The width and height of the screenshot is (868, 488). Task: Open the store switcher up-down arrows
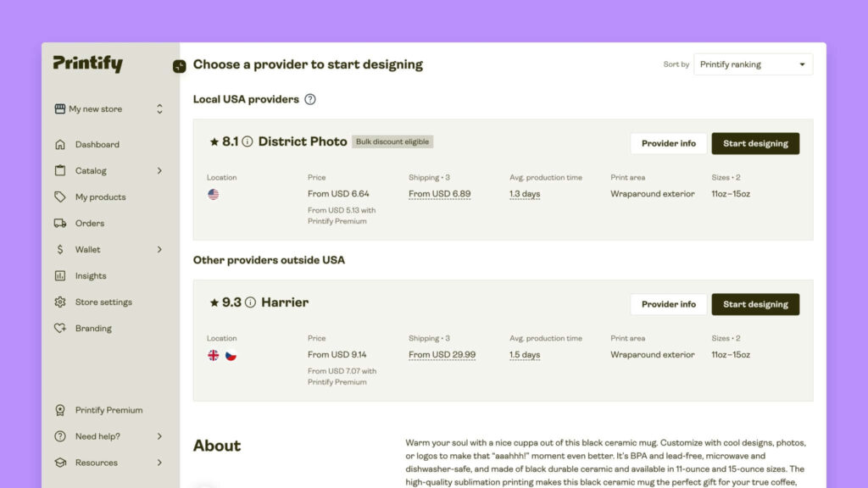pos(159,109)
